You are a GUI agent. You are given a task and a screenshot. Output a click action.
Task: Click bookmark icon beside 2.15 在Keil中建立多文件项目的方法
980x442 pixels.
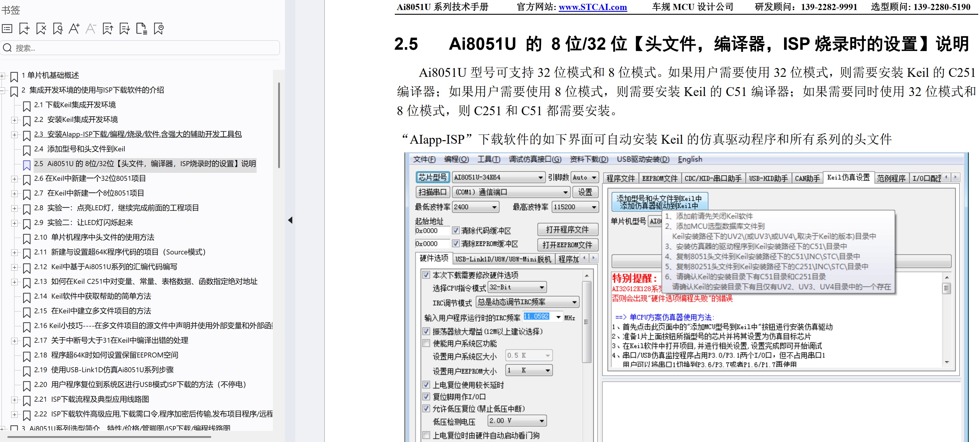[x=27, y=312]
